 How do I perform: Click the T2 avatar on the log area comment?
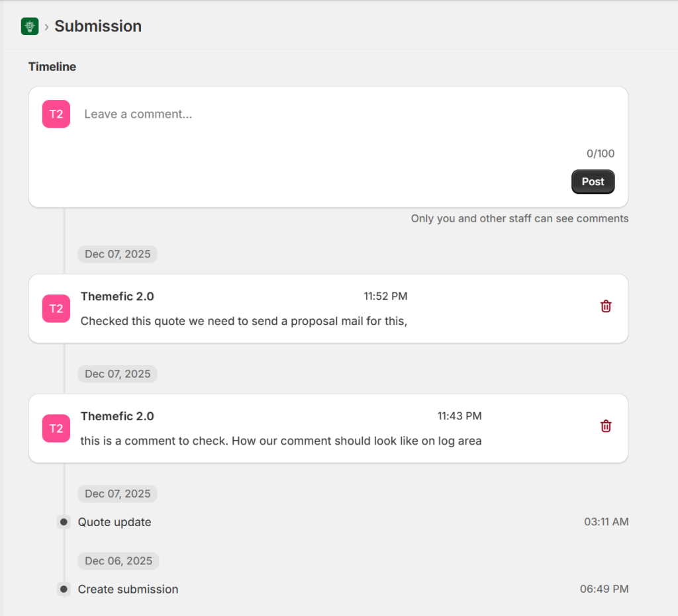56,428
